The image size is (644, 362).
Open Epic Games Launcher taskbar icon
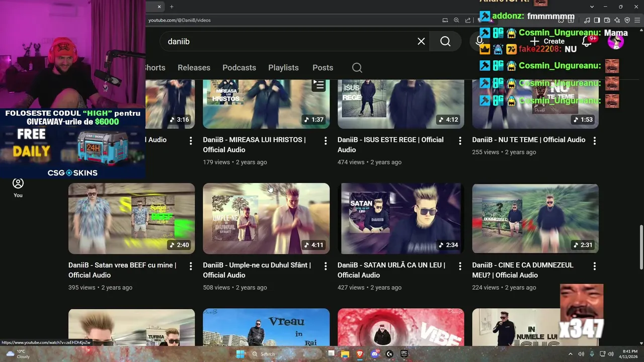pos(404,354)
